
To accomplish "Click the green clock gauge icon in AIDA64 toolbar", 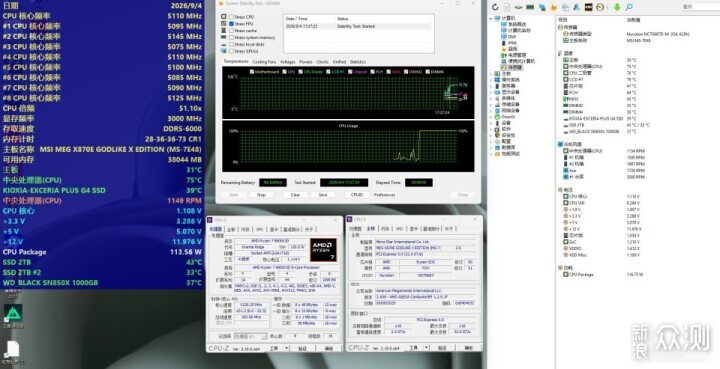I will click(600, 7).
